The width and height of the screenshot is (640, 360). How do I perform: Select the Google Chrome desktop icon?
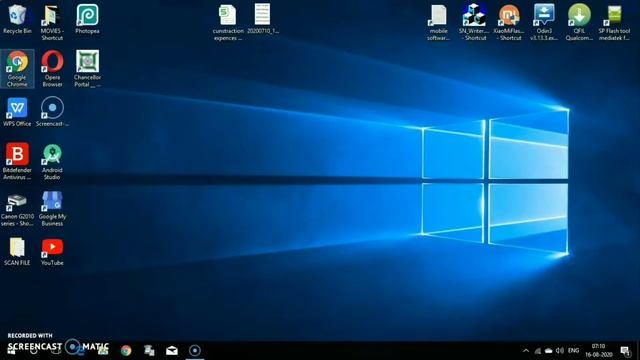[x=17, y=69]
